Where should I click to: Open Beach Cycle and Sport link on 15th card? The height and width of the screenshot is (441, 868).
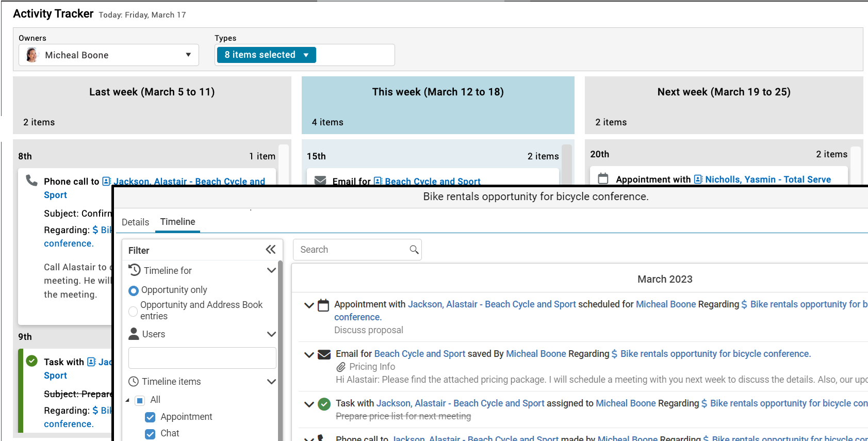[433, 181]
